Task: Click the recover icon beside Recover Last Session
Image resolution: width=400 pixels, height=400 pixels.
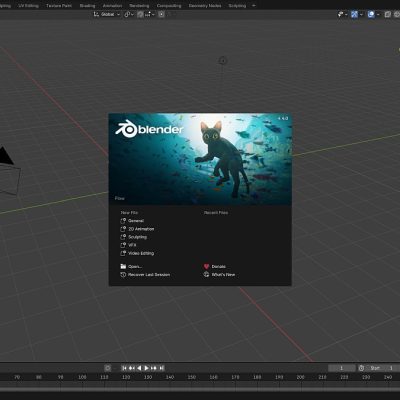Action: coord(123,275)
